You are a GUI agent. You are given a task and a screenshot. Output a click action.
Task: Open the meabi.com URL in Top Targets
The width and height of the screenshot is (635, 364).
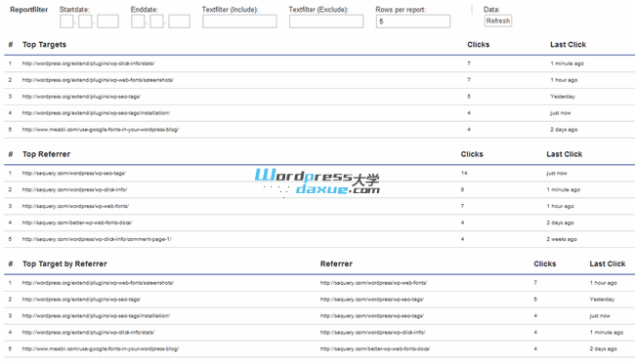[101, 130]
